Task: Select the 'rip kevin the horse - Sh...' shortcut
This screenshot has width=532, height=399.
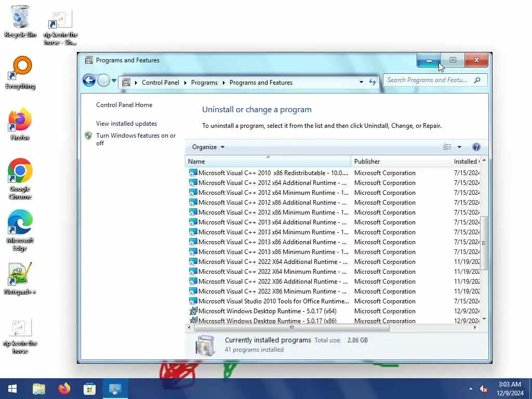Action: (61, 28)
